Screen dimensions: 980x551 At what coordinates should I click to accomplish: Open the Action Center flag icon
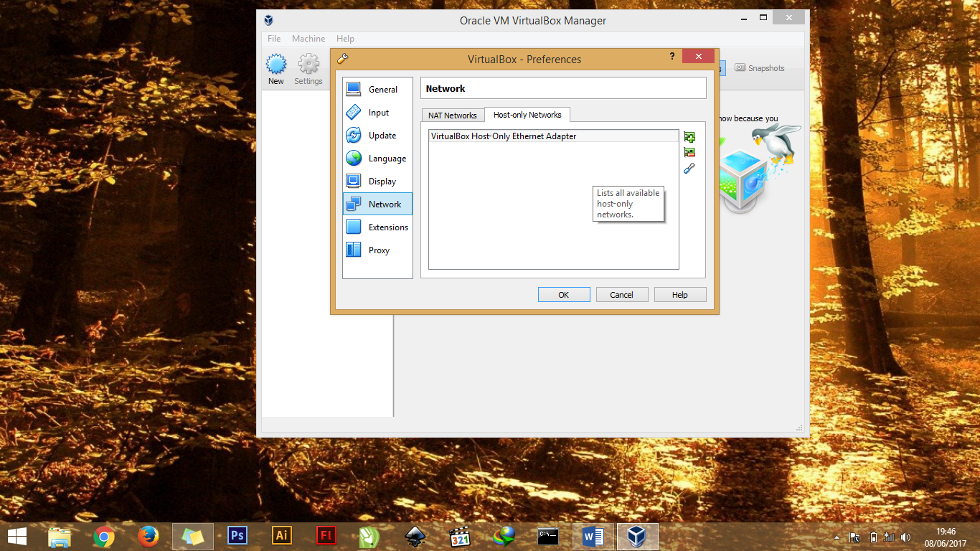(x=854, y=537)
